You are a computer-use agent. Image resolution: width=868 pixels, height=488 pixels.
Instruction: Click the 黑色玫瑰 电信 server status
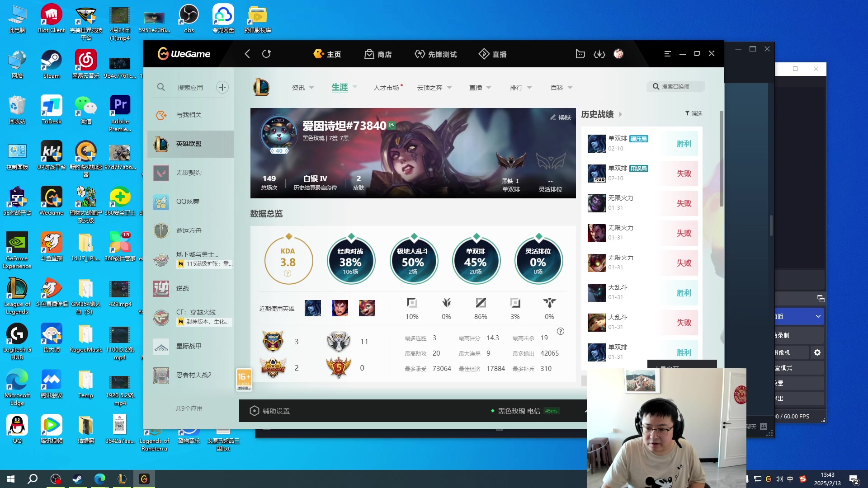tap(525, 411)
